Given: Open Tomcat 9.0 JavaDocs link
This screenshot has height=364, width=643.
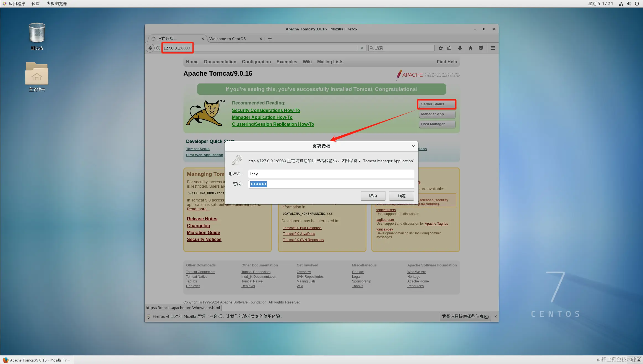Looking at the screenshot, I should [299, 234].
